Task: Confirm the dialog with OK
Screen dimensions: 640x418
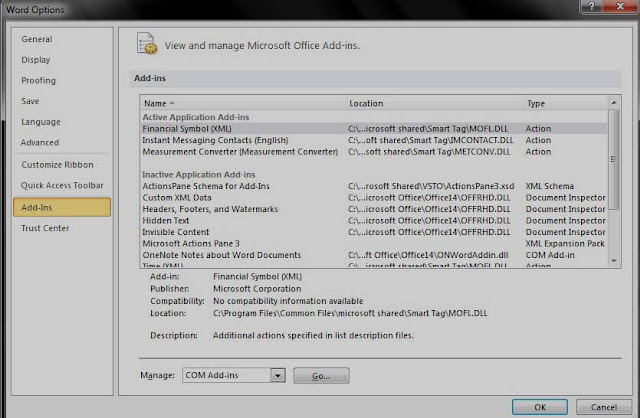Action: [x=540, y=407]
